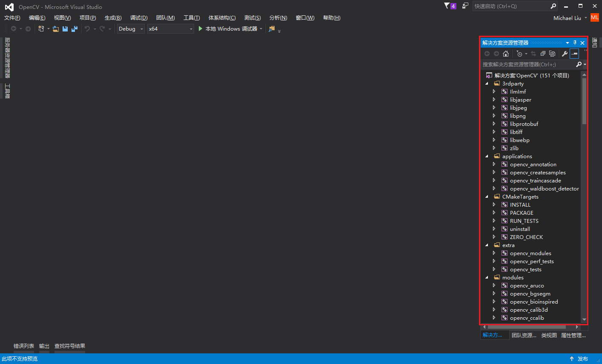Open the Solution Explorer window options dropdown
602x364 pixels.
pyautogui.click(x=568, y=43)
